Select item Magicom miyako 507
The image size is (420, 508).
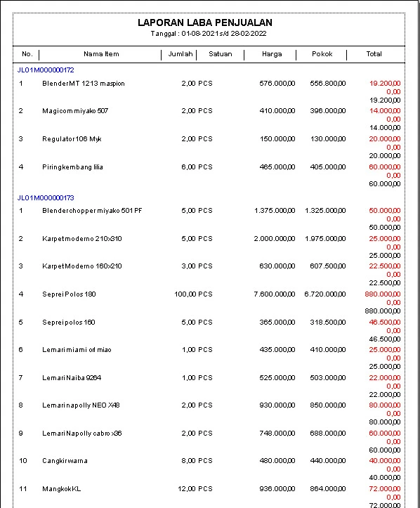75,111
